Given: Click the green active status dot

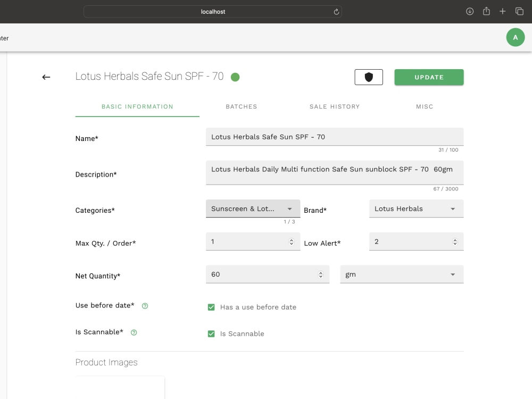Looking at the screenshot, I should coord(235,77).
